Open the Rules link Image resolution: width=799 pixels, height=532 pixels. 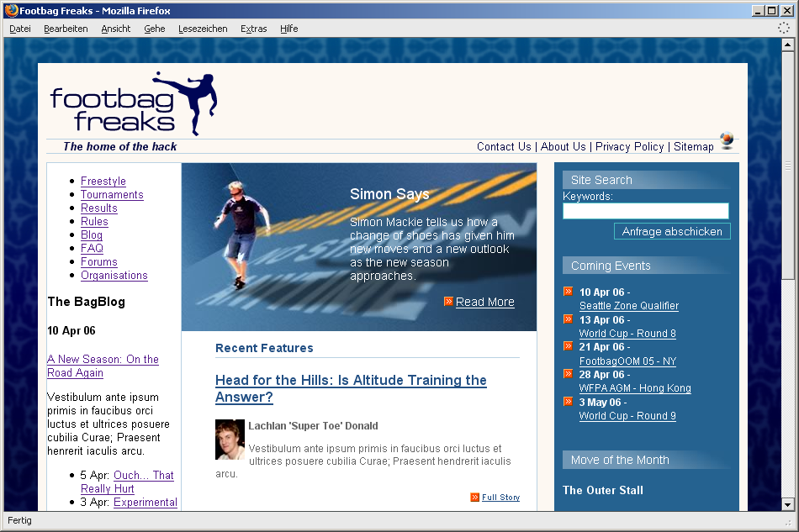click(x=94, y=221)
